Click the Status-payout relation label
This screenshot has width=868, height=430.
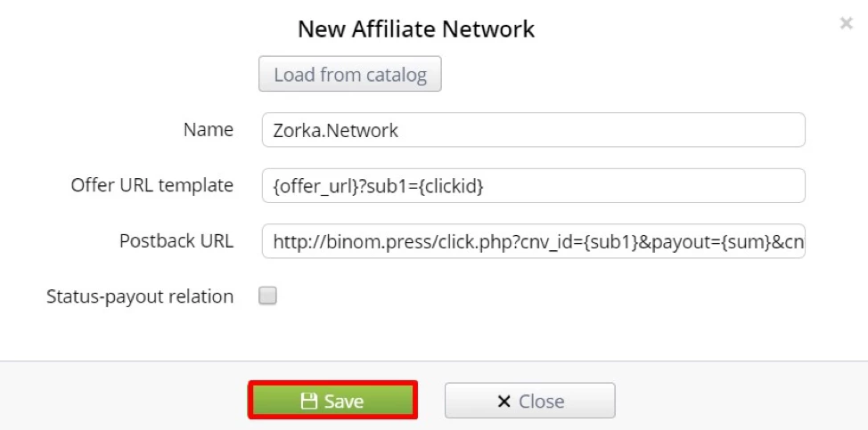[140, 296]
